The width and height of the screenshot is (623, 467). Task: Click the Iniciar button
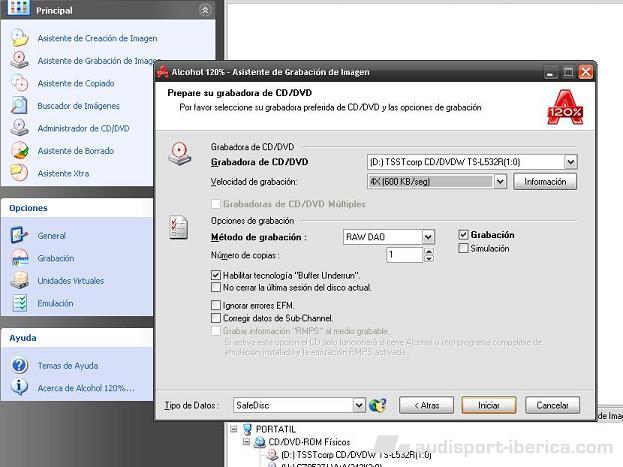click(489, 405)
